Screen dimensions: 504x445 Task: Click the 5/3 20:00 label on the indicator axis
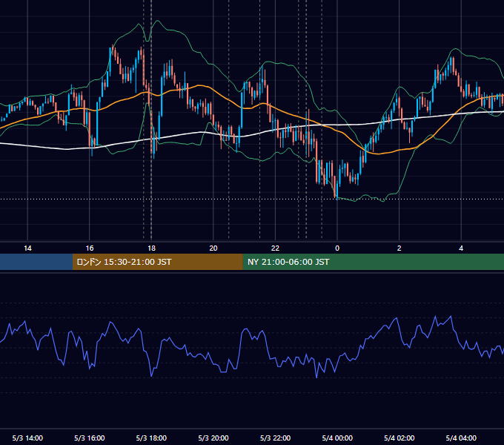point(213,438)
